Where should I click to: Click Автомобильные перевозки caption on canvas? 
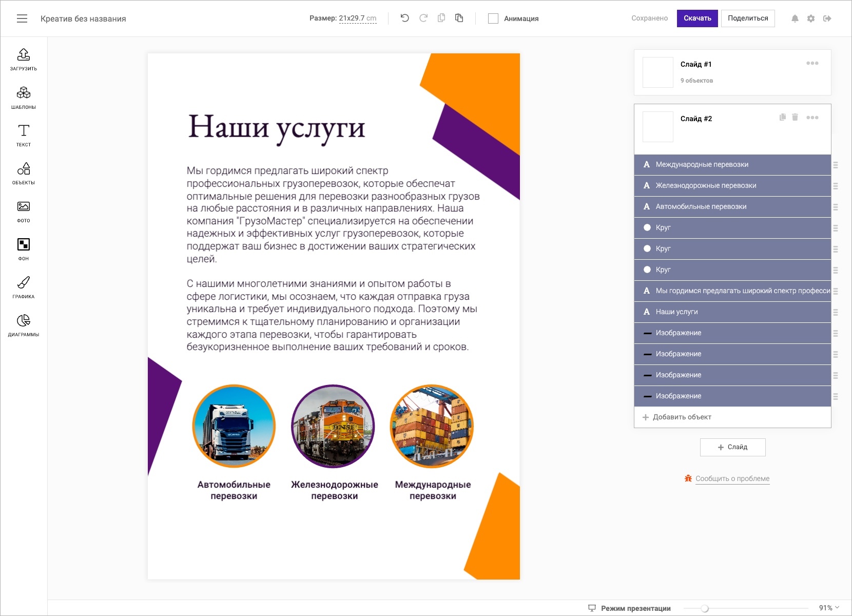pos(234,490)
